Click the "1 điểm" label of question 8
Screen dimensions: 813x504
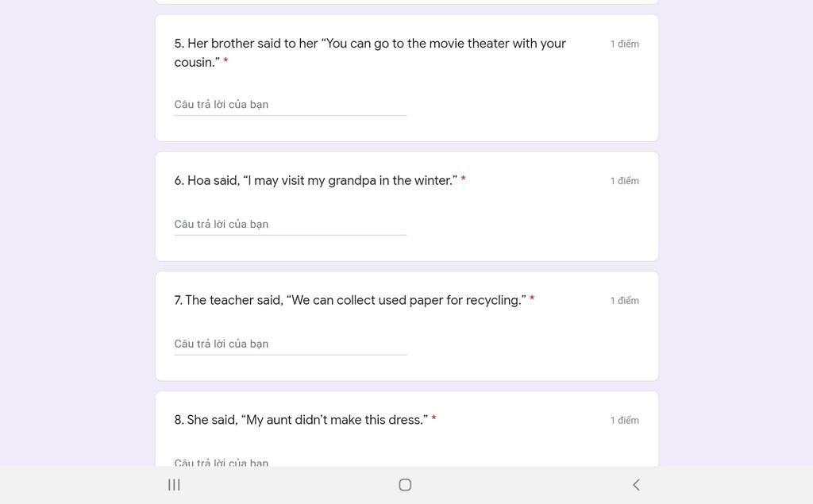click(624, 421)
